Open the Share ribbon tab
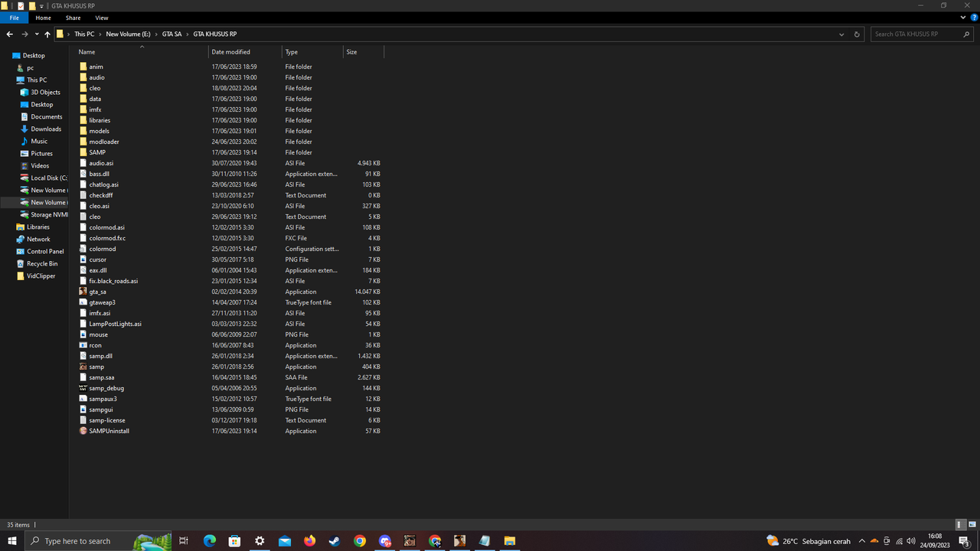The width and height of the screenshot is (980, 551). coord(73,18)
